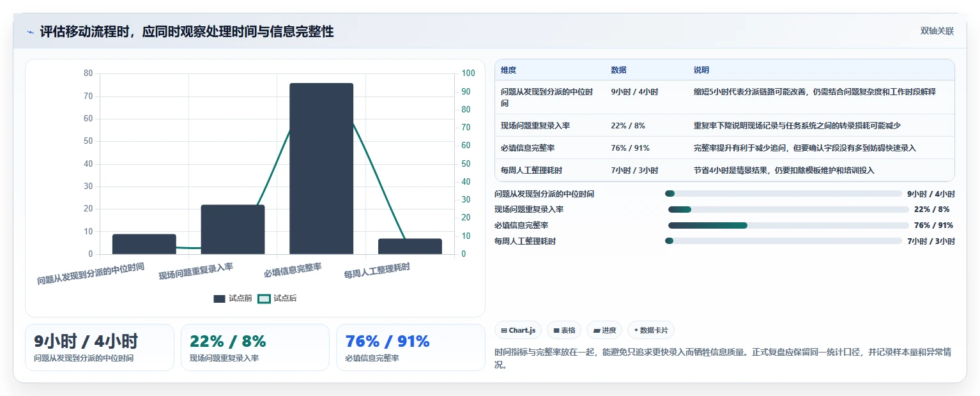980x396 pixels.
Task: Click the 维度 table column header
Action: pos(509,70)
